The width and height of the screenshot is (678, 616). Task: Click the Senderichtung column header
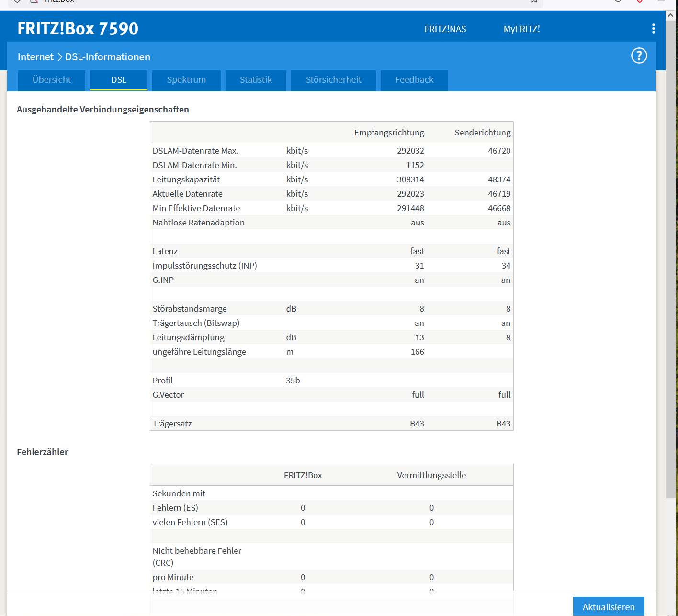tap(483, 133)
